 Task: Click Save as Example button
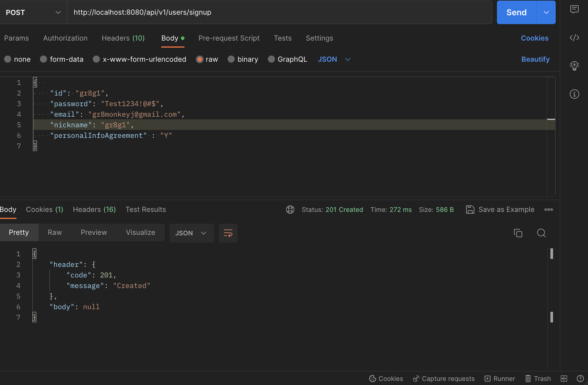(x=500, y=210)
